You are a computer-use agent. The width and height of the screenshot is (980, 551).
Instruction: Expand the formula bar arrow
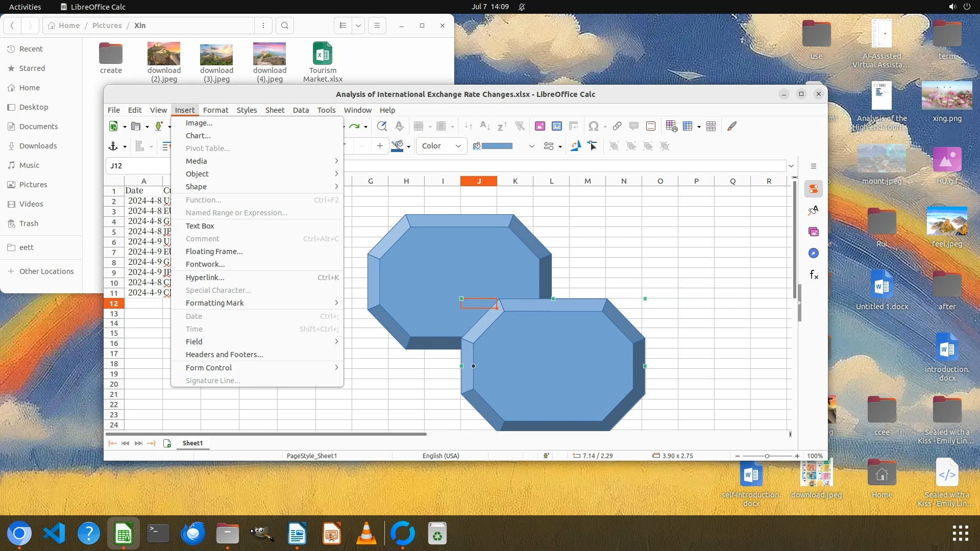point(791,166)
